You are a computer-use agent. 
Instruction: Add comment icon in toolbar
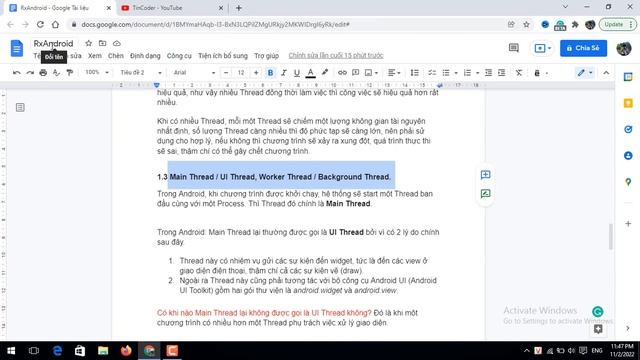(x=356, y=73)
